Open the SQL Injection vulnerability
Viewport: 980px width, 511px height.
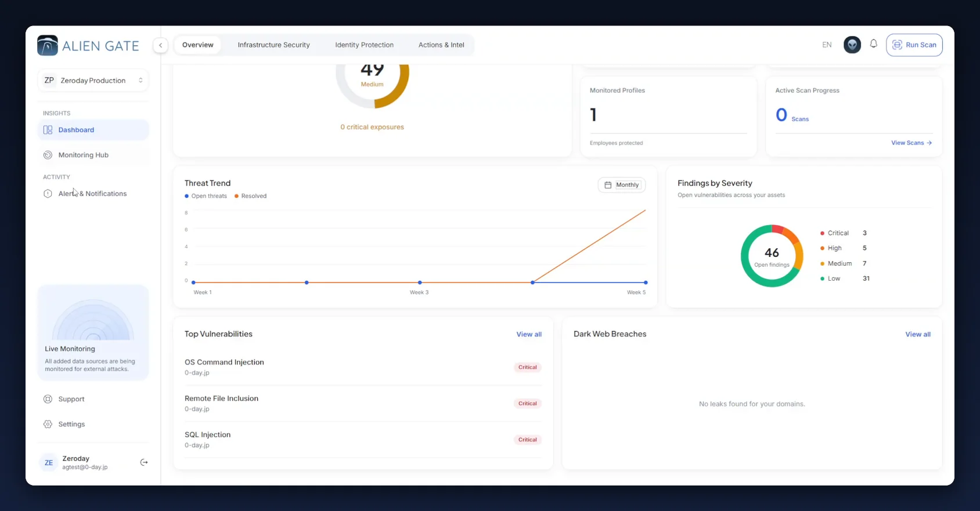(363, 440)
